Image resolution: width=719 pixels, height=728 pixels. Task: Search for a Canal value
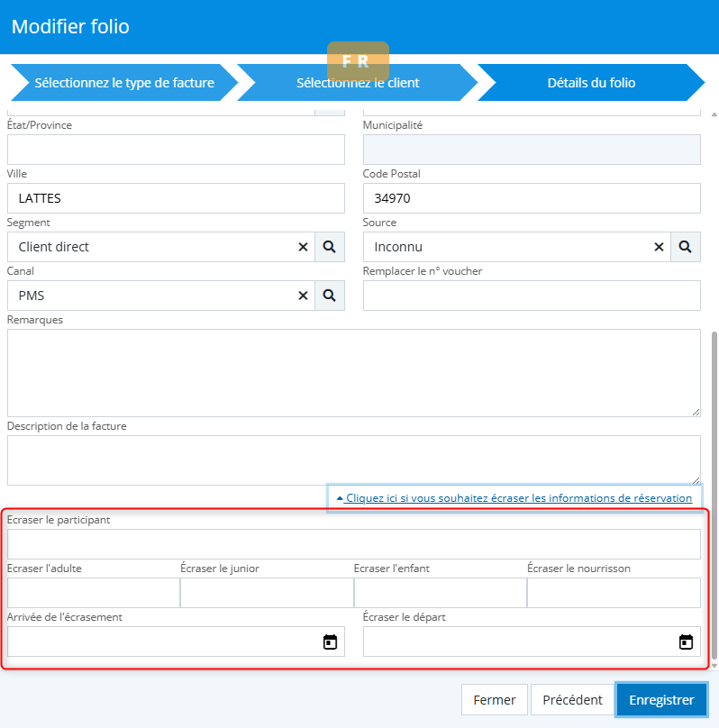coord(330,296)
